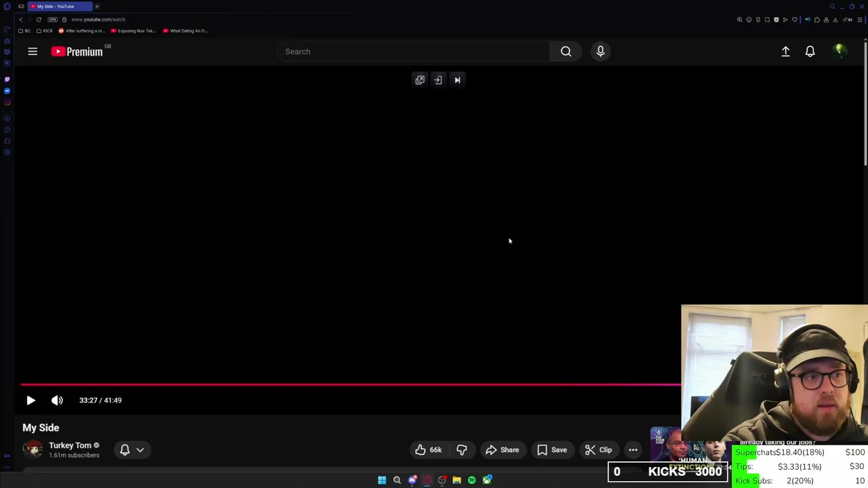Open the Turkey Tom channel avatar
The width and height of the screenshot is (868, 488).
click(x=33, y=449)
